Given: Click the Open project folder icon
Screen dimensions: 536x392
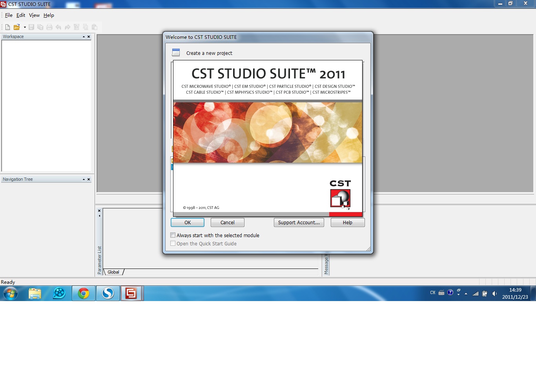Looking at the screenshot, I should click(x=16, y=27).
